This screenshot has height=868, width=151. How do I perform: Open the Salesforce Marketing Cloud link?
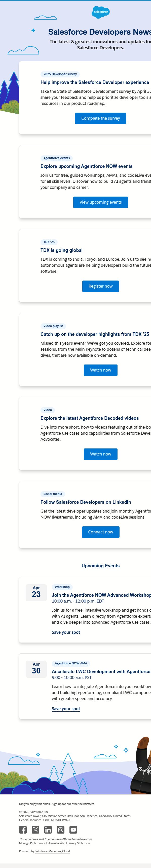click(52, 851)
